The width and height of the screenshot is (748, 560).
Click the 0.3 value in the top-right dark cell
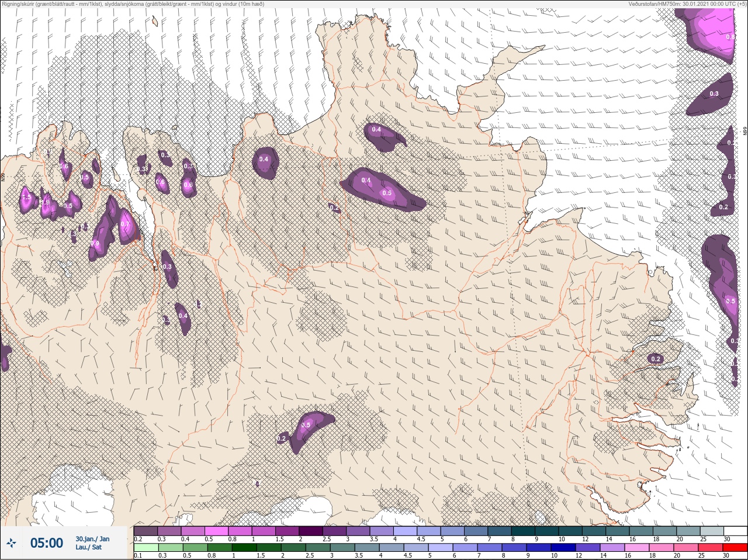point(714,94)
